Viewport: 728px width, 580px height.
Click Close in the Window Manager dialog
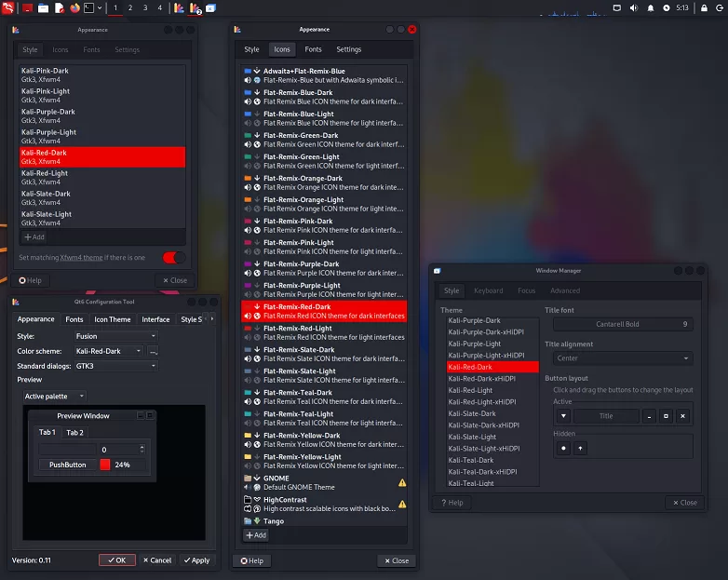(x=685, y=503)
